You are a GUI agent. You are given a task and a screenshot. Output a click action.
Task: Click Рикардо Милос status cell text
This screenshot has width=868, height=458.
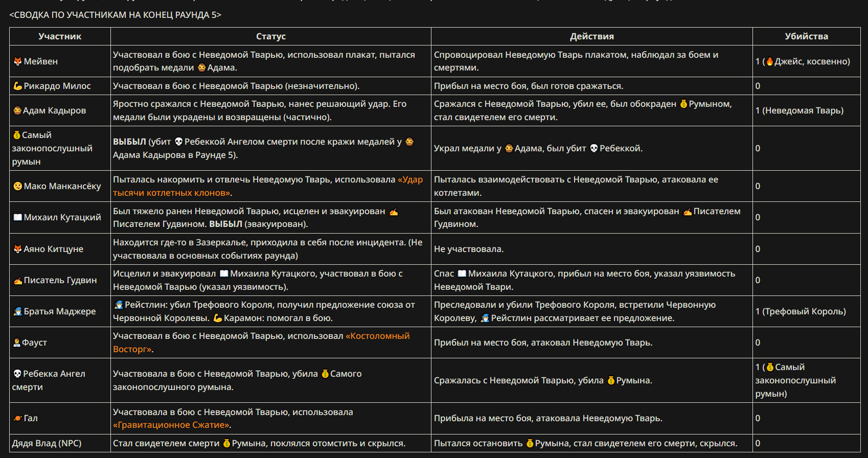pos(236,86)
